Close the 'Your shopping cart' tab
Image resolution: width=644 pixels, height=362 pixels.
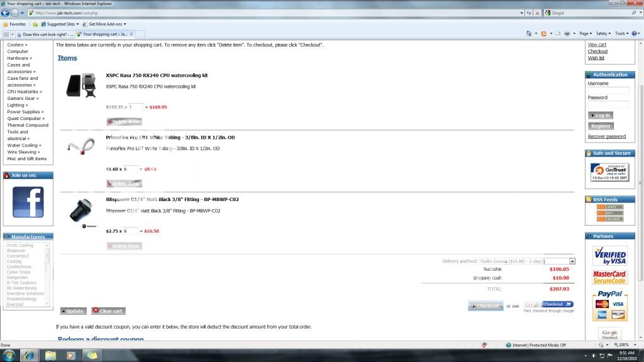pos(131,35)
